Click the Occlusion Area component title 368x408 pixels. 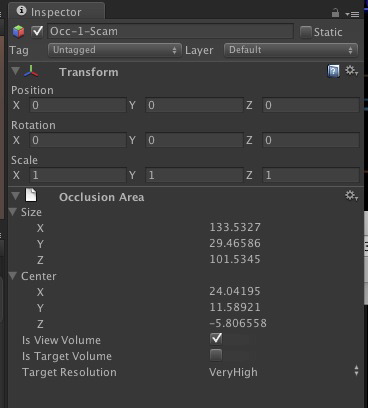coord(102,197)
